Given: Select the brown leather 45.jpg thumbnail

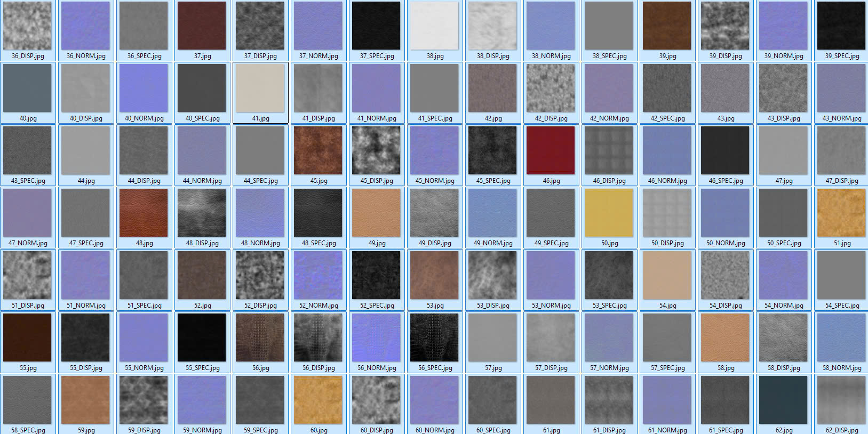Looking at the screenshot, I should (x=318, y=150).
